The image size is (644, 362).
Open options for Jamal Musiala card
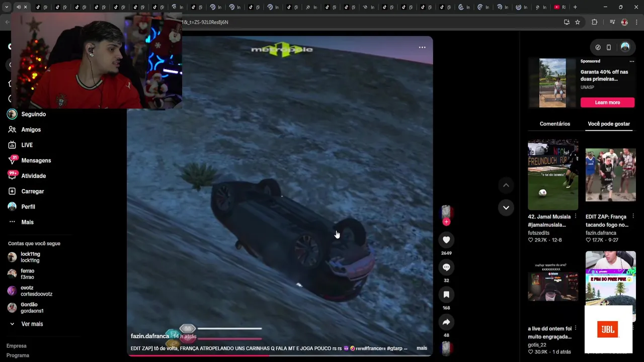click(576, 216)
